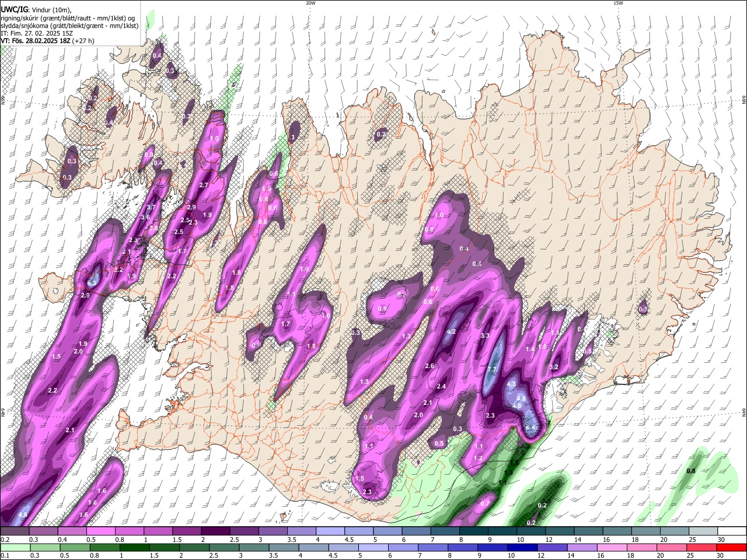Image resolution: width=747 pixels, height=560 pixels.
Task: Pick the bright red 30 swatch in bottom legend
Action: coord(731,547)
